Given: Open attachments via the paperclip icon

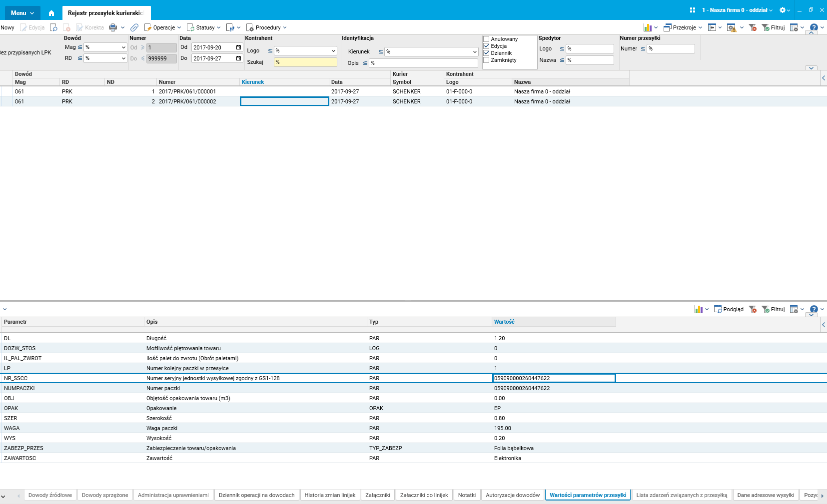Looking at the screenshot, I should pos(134,27).
